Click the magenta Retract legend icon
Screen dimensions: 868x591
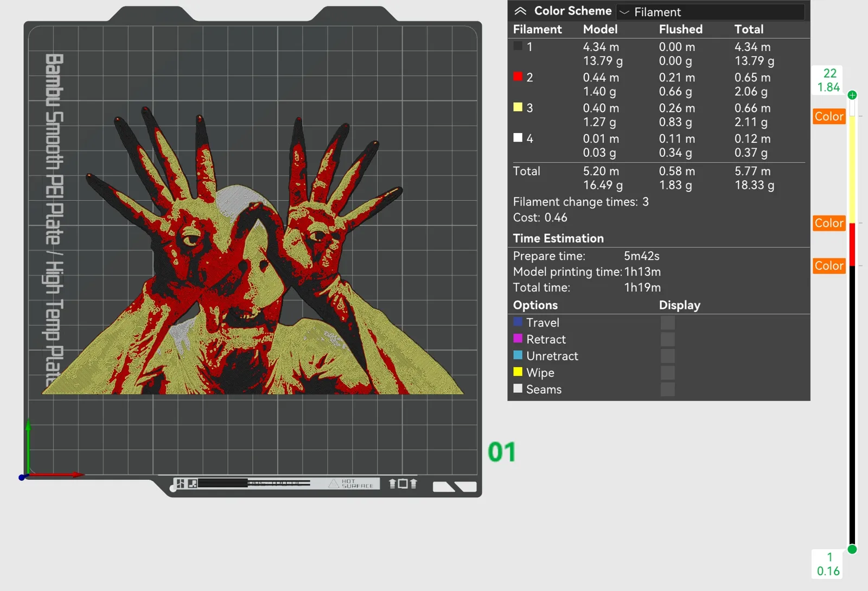click(518, 339)
